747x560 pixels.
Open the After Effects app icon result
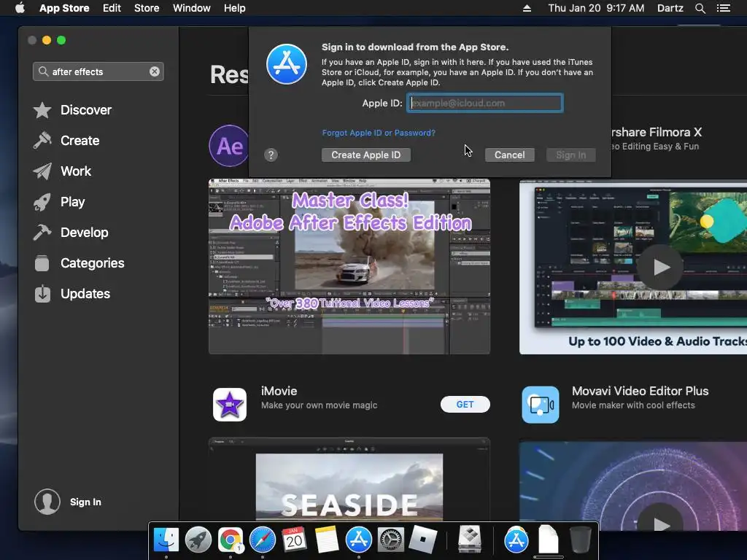pos(229,146)
